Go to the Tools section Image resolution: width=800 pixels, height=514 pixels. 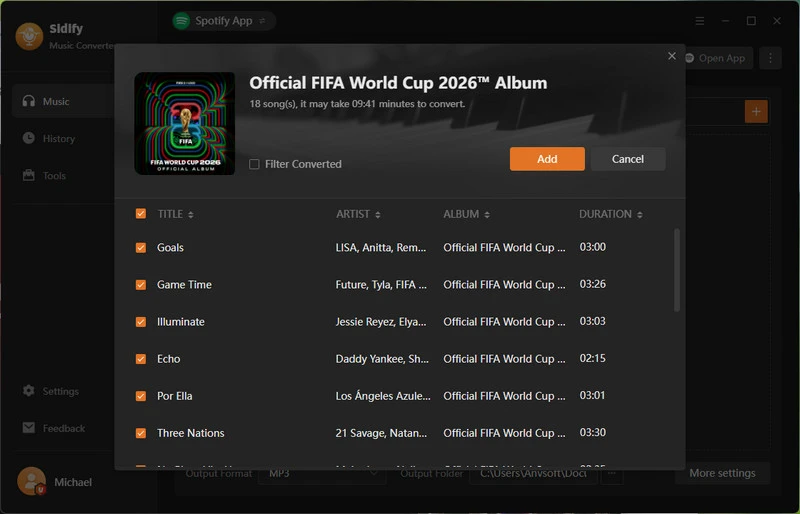tap(54, 175)
